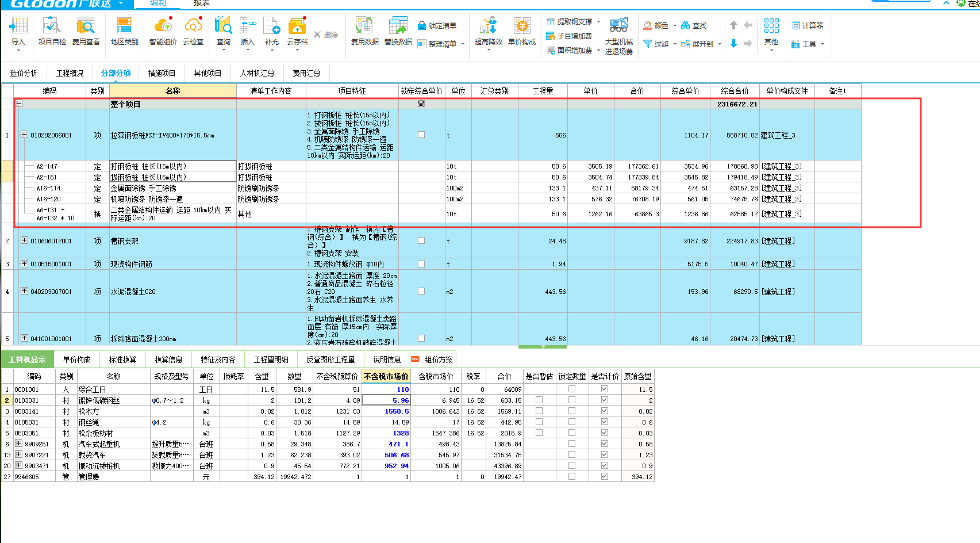
Task: Collapse the 整个项目 root row
Action: coord(19,104)
